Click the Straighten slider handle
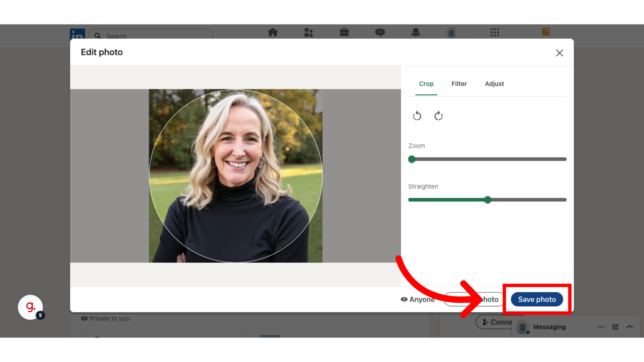 (x=488, y=200)
